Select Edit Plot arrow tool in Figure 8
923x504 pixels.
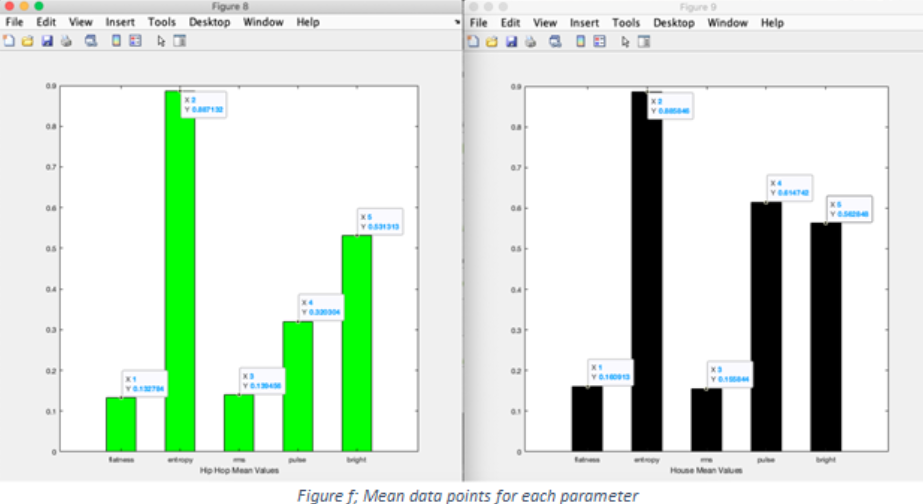coord(161,41)
